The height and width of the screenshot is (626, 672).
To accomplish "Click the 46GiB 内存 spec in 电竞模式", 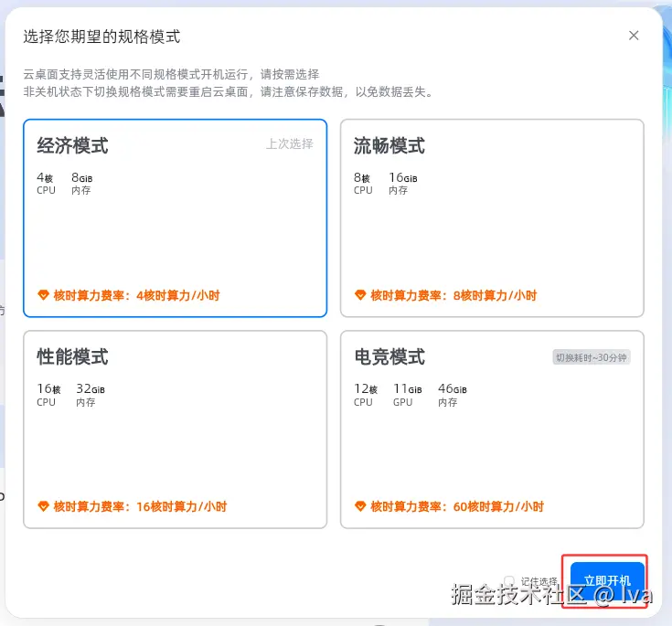I will point(453,395).
